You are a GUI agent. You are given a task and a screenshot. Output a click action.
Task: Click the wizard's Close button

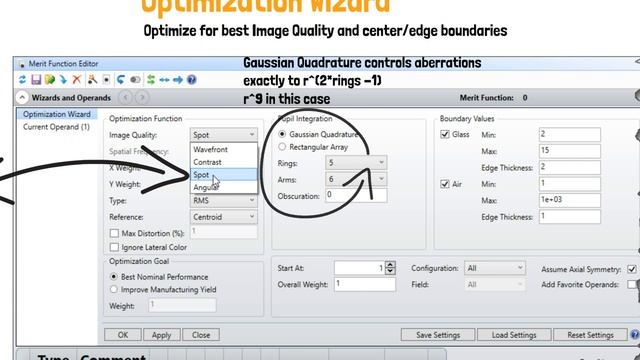pyautogui.click(x=201, y=335)
